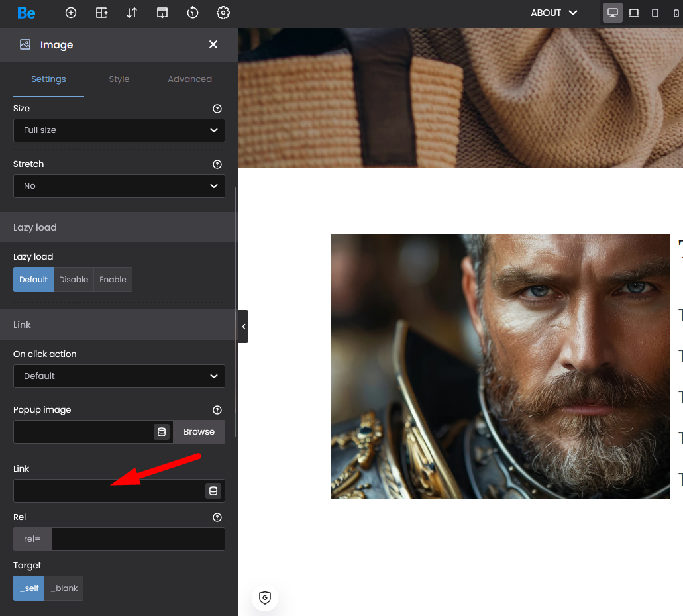
Task: Click dynamic data icon in Link field
Action: [213, 491]
